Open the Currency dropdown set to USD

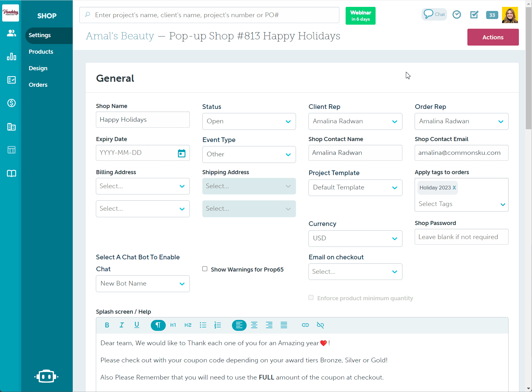355,238
